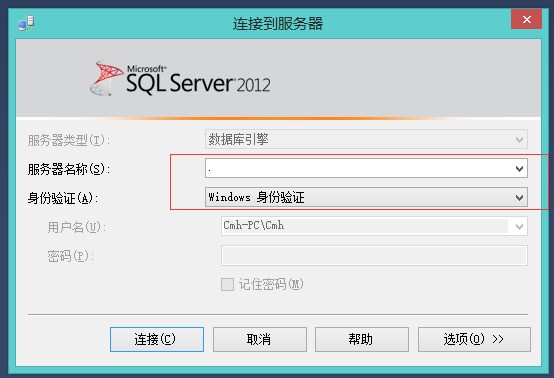Expand the 用户名 dropdown arrow
Screen dimensions: 554x378
click(x=519, y=226)
